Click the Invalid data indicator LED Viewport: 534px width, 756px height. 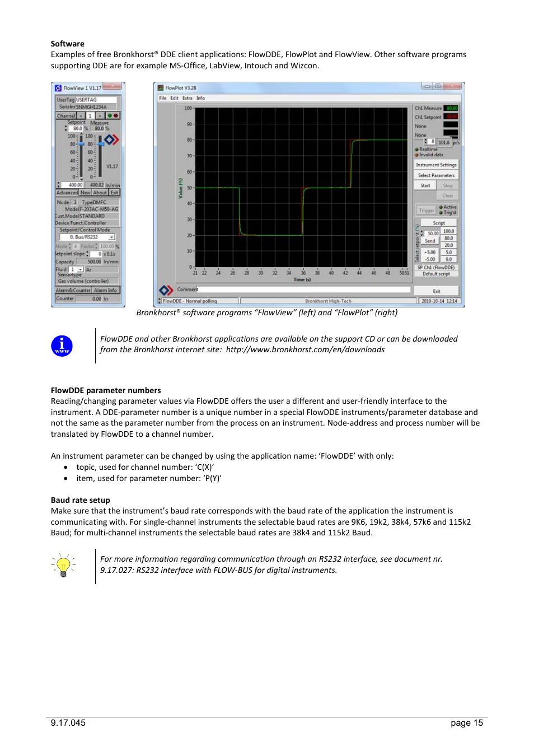pos(417,155)
